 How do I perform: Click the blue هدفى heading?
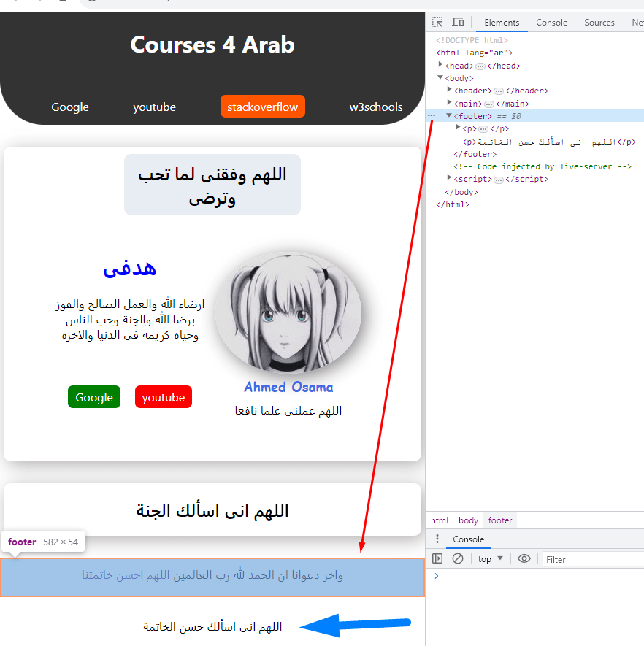pyautogui.click(x=130, y=268)
